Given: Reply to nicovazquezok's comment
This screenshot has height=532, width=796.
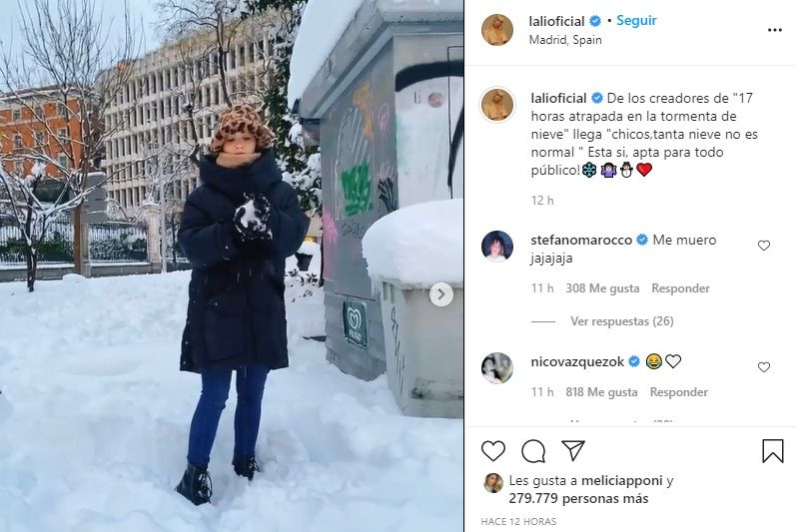Looking at the screenshot, I should tap(679, 392).
